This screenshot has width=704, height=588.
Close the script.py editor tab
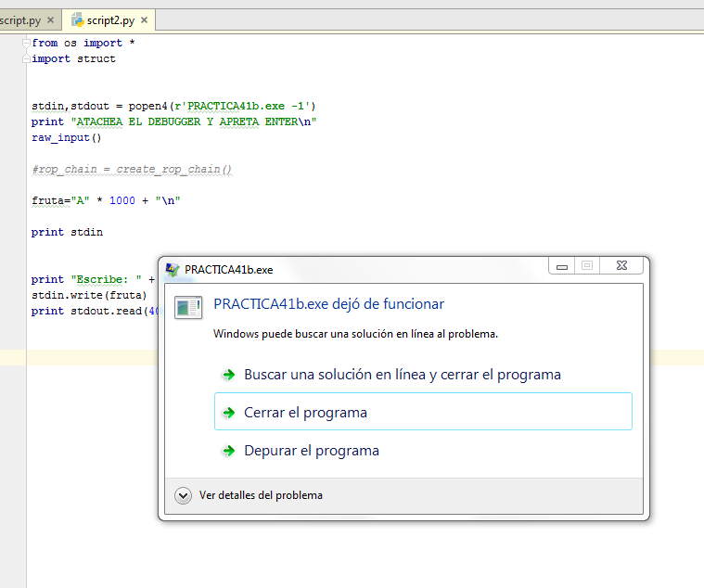49,20
